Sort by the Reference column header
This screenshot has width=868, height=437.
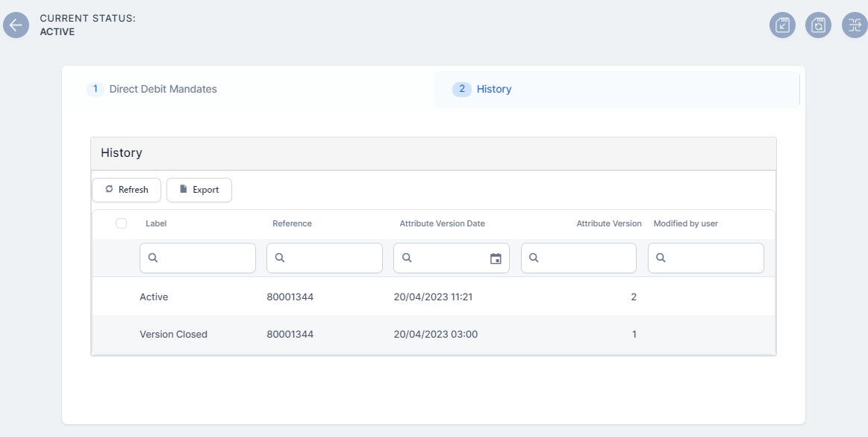(292, 223)
